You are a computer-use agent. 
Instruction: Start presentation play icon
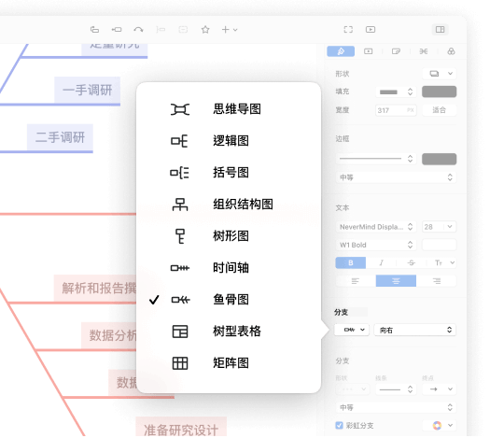pyautogui.click(x=371, y=30)
